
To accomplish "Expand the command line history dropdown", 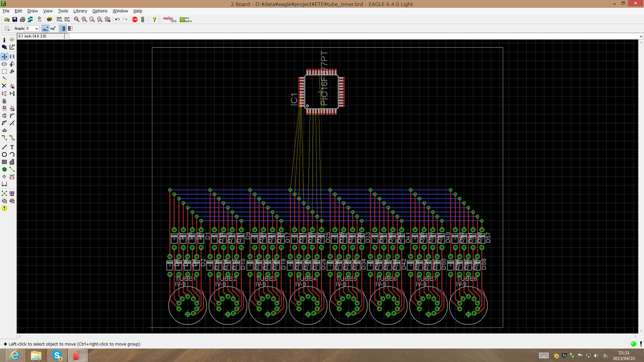I will point(640,36).
